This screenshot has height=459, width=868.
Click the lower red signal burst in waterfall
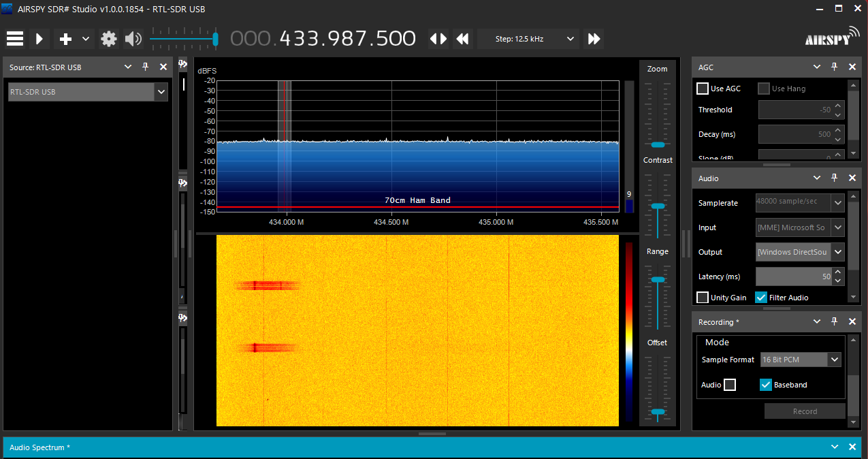pyautogui.click(x=269, y=347)
